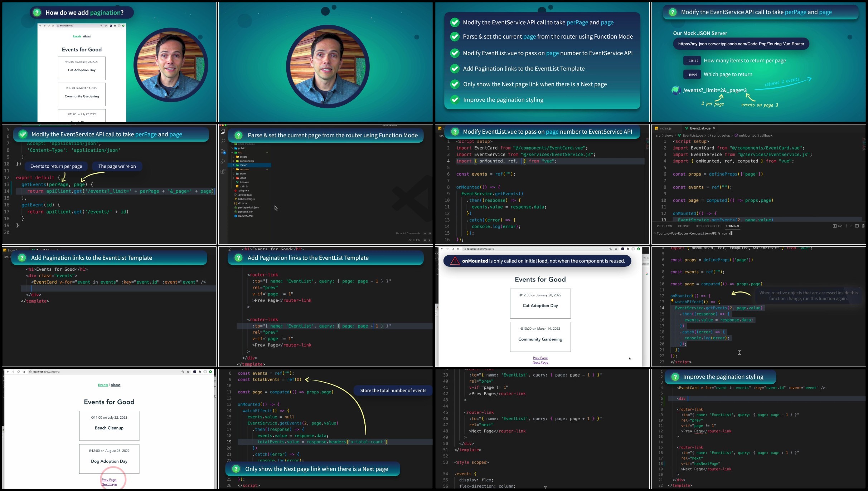Click Back arrow in the localhost:8080/?page=2 browser
Viewport: 868px width, 491px height.
[8, 372]
